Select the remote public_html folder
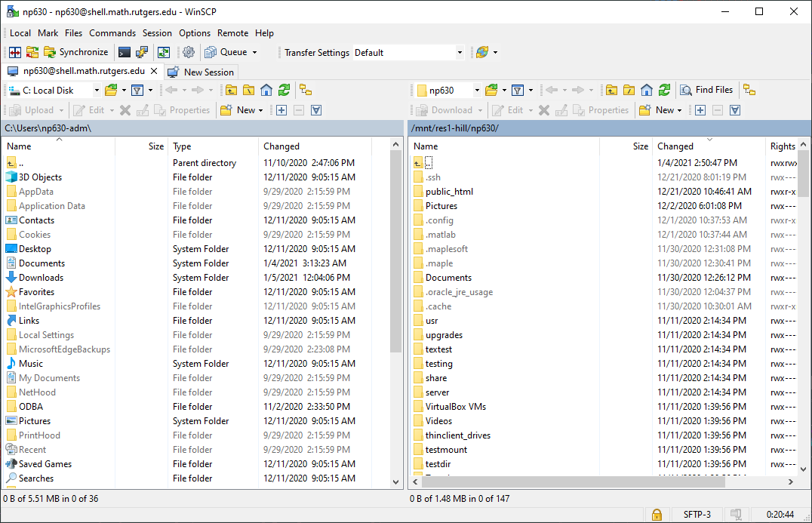The width and height of the screenshot is (812, 523). pos(449,192)
